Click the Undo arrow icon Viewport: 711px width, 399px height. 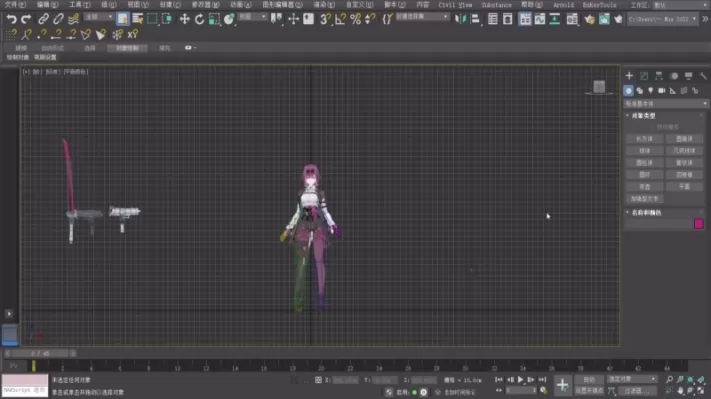pyautogui.click(x=11, y=19)
